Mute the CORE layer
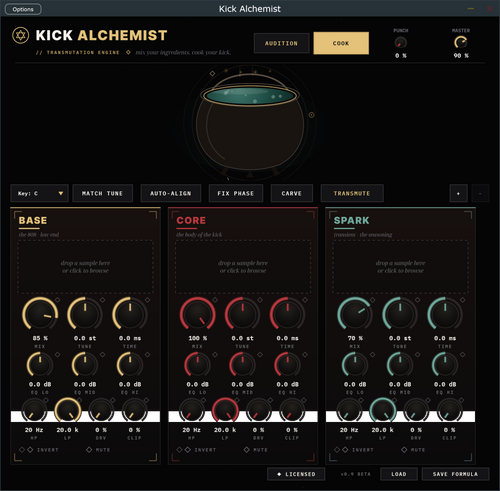The height and width of the screenshot is (491, 500). click(256, 450)
